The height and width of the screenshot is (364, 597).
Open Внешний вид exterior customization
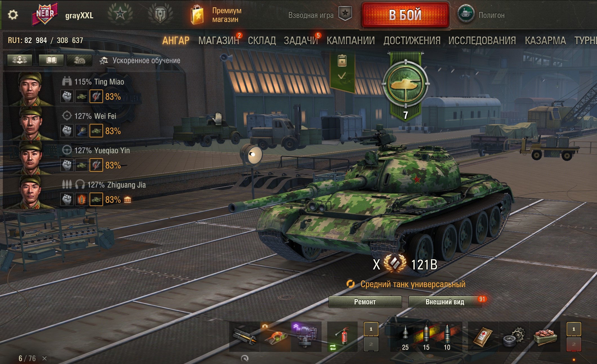tap(445, 302)
